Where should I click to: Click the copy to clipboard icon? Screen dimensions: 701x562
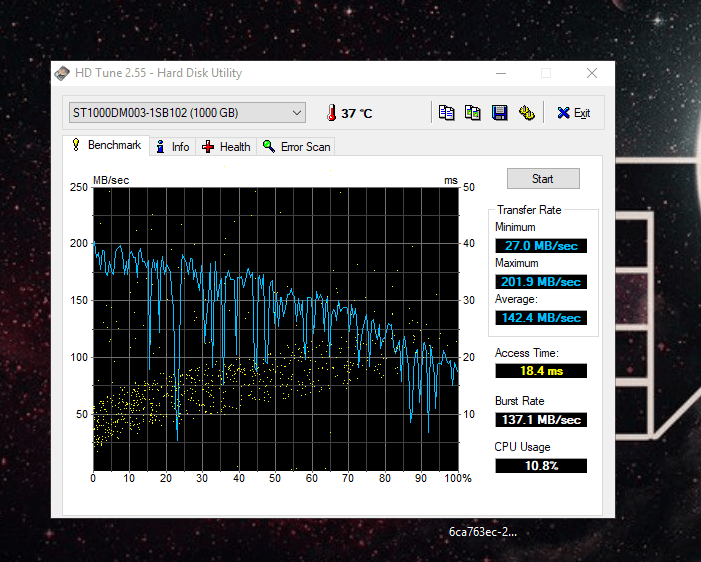446,113
